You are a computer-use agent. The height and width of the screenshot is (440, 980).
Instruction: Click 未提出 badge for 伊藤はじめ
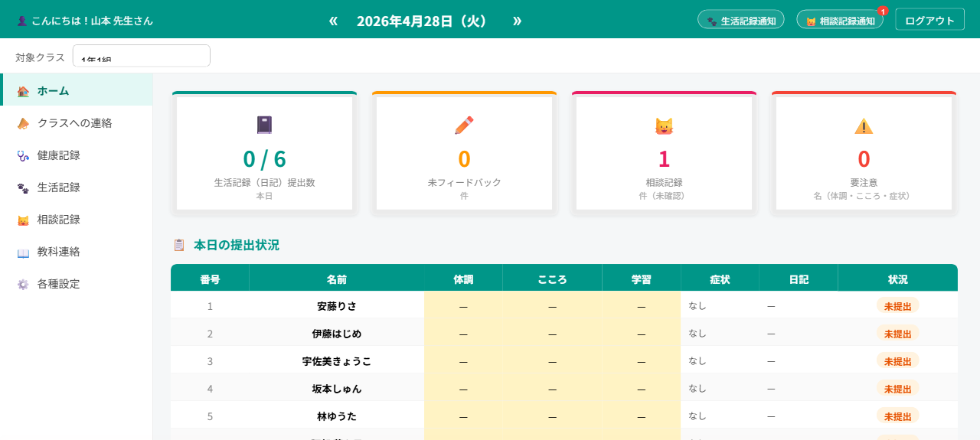pyautogui.click(x=898, y=334)
